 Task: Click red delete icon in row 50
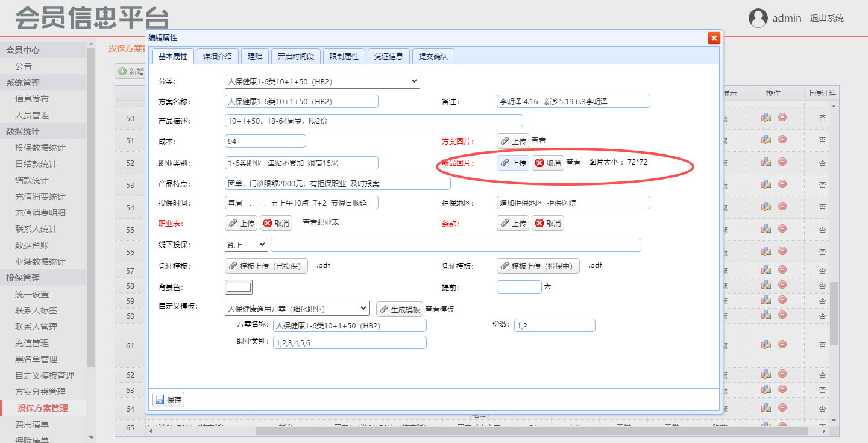click(x=782, y=118)
